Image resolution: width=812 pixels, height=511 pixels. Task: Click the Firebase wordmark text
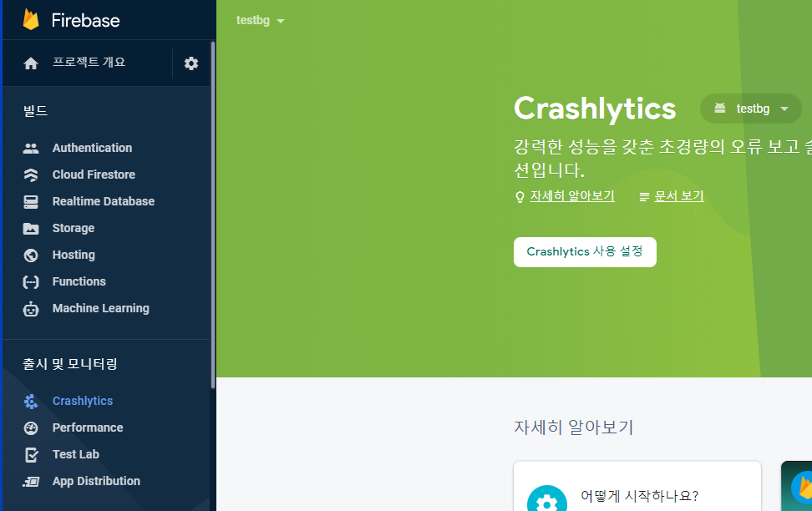click(85, 20)
